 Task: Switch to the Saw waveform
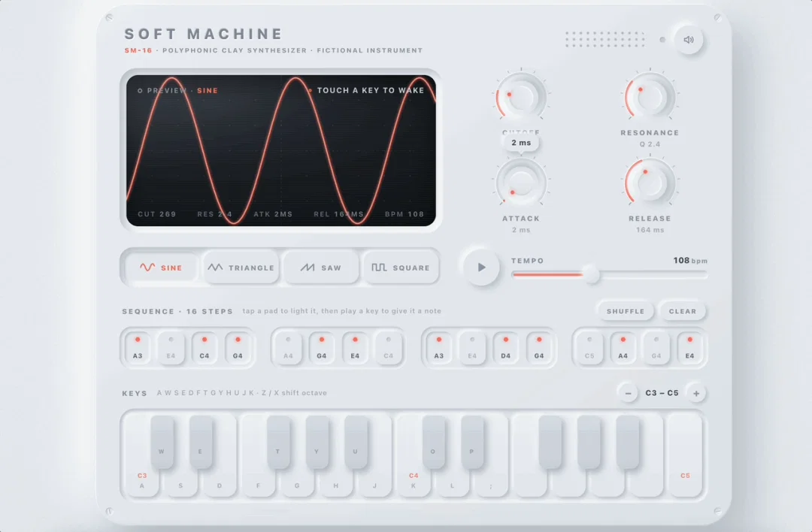pos(321,268)
